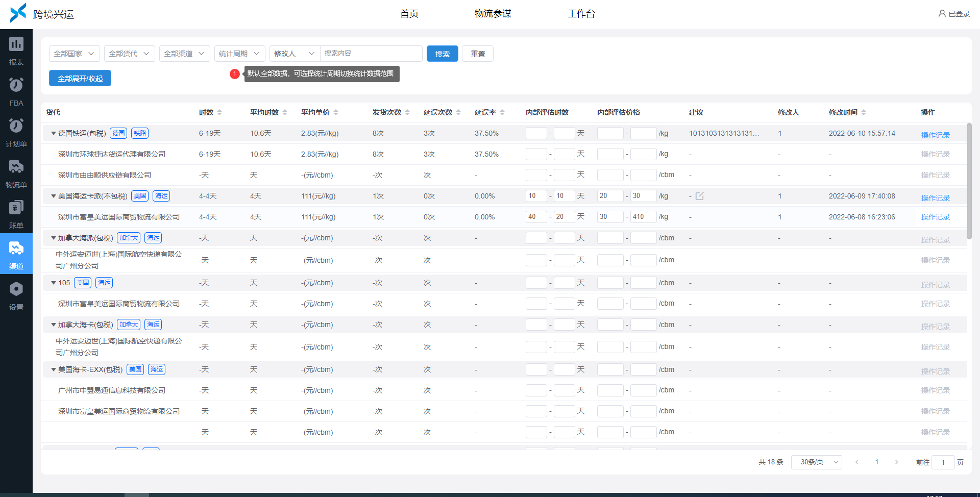980x497 pixels.
Task: Open the 修改人 search-type dropdown
Action: (x=295, y=54)
